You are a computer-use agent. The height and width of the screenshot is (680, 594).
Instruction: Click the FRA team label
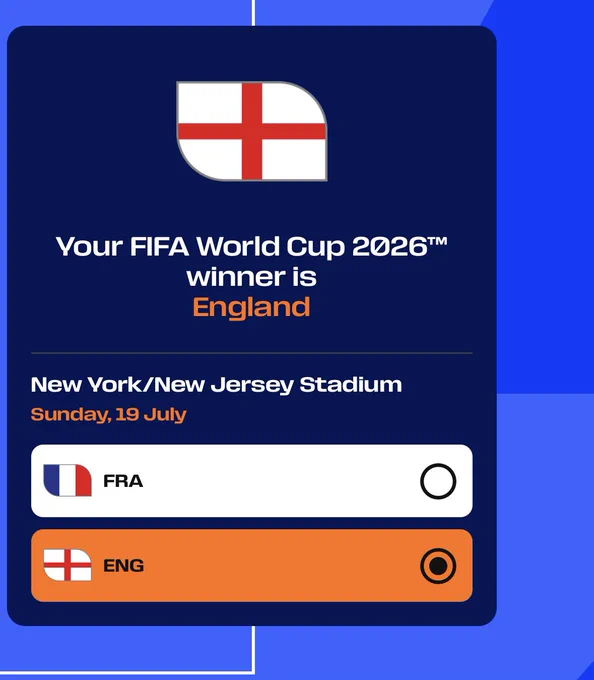point(123,481)
